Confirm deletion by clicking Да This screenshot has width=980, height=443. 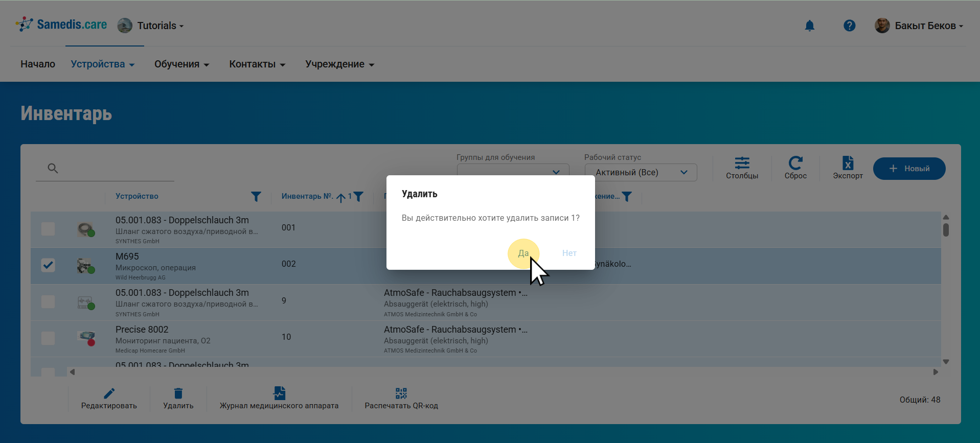pyautogui.click(x=523, y=253)
